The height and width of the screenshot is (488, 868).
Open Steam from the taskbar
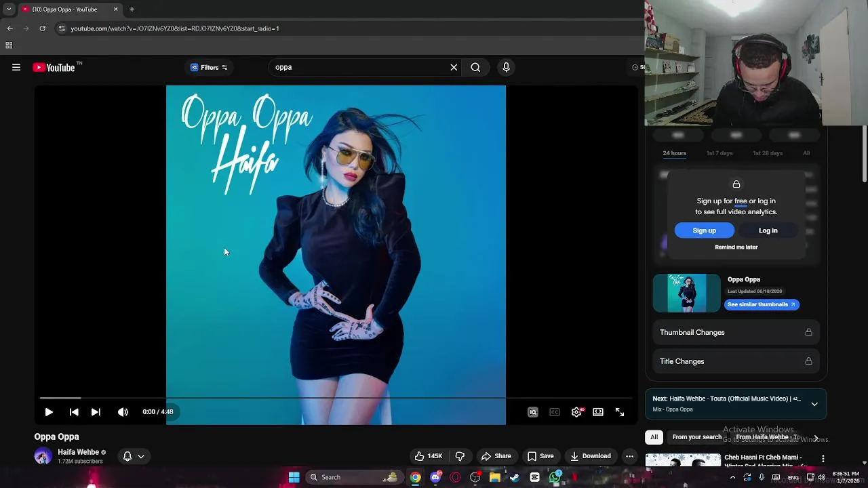click(x=515, y=477)
